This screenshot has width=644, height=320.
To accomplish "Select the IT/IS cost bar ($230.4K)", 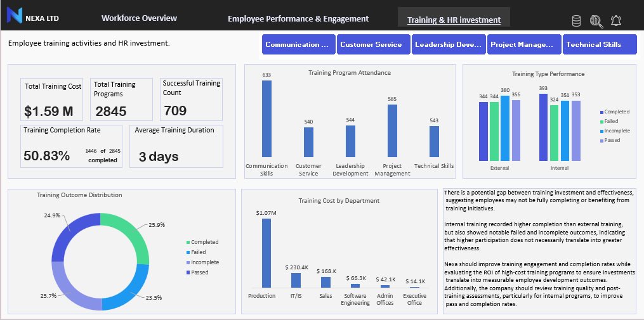I will point(296,280).
